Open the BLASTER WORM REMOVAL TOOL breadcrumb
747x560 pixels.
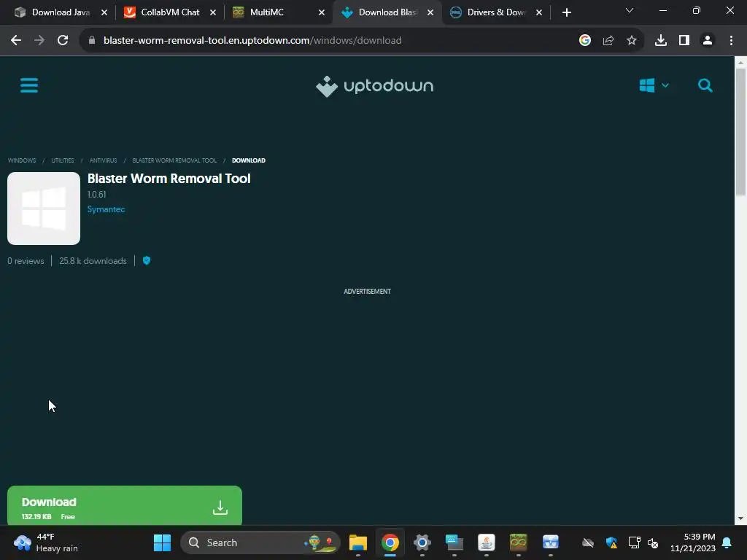174,160
